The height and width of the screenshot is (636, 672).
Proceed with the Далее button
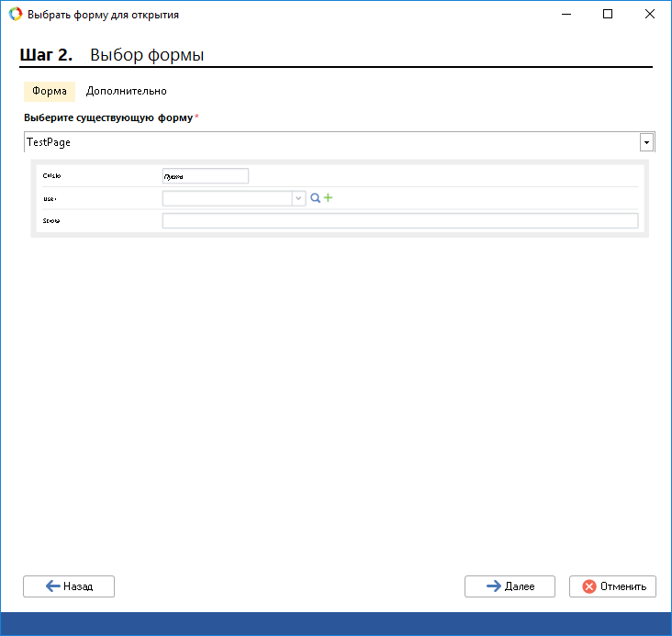510,586
